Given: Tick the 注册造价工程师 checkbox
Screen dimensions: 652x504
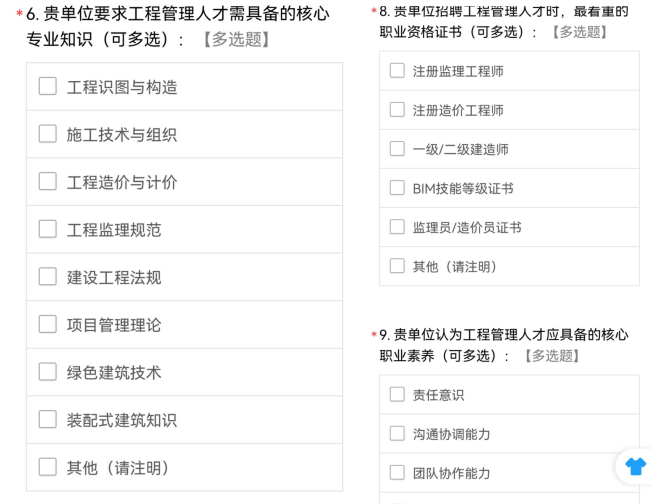Looking at the screenshot, I should (x=397, y=110).
